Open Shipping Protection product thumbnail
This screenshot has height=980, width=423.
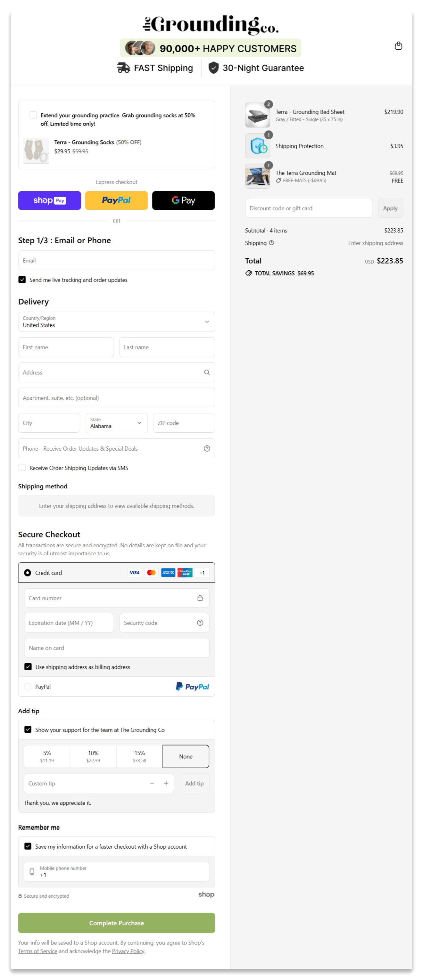(x=257, y=146)
